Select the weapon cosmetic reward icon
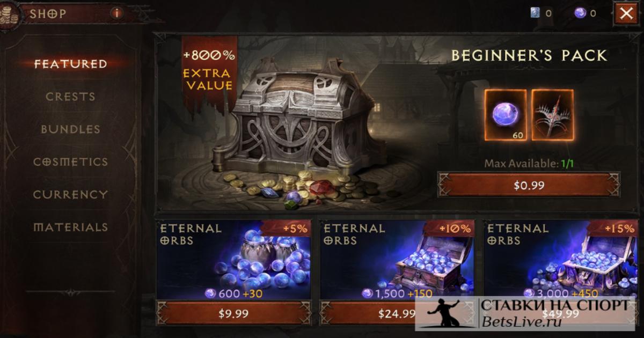644x338 pixels. coord(553,115)
